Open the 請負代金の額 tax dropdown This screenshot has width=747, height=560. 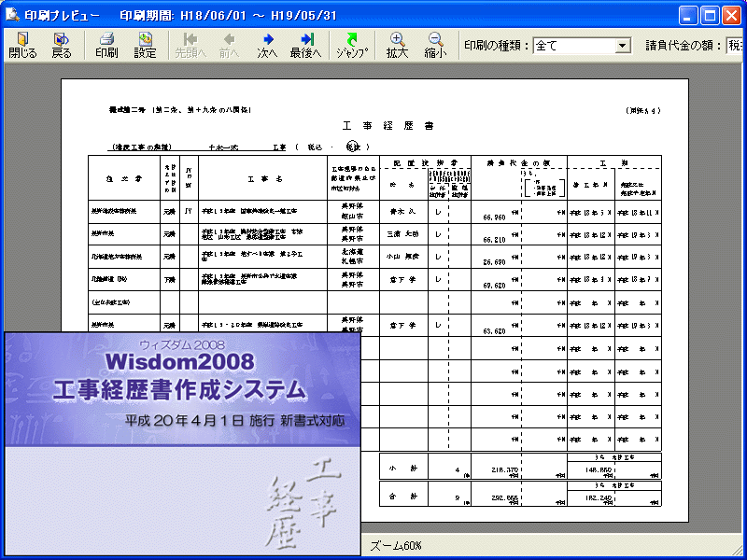tap(738, 45)
